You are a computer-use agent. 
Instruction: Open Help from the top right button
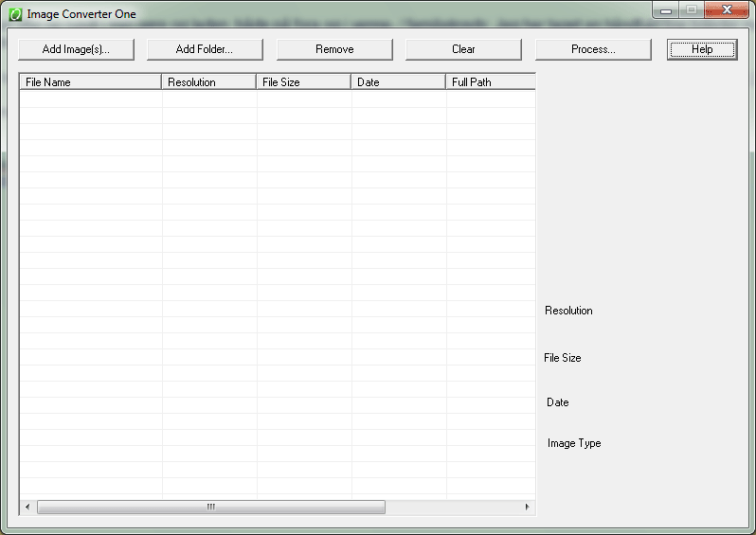[702, 49]
